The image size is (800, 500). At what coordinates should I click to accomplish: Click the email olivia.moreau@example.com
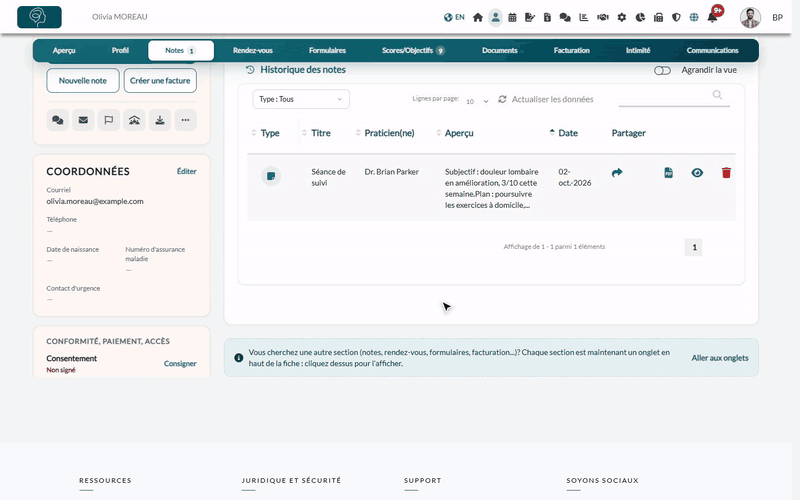[x=95, y=202]
